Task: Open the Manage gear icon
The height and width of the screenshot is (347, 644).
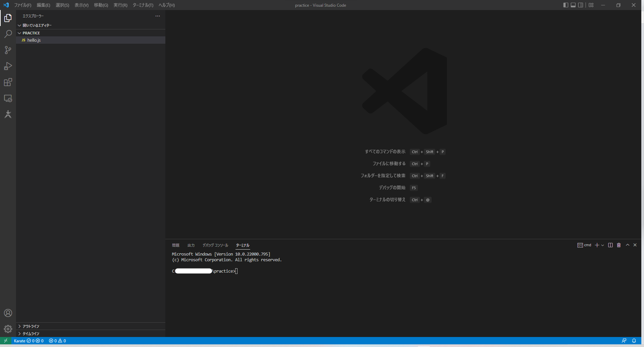Action: point(8,329)
